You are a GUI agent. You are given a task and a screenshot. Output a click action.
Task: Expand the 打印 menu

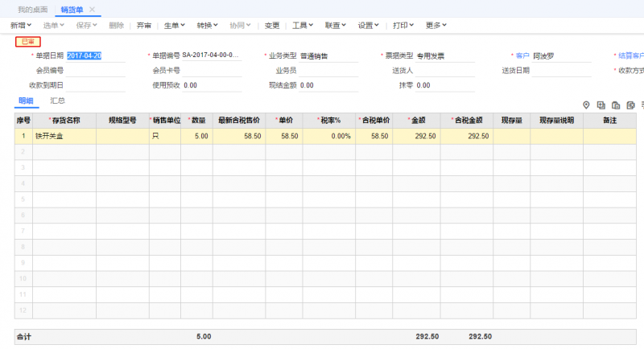(403, 26)
